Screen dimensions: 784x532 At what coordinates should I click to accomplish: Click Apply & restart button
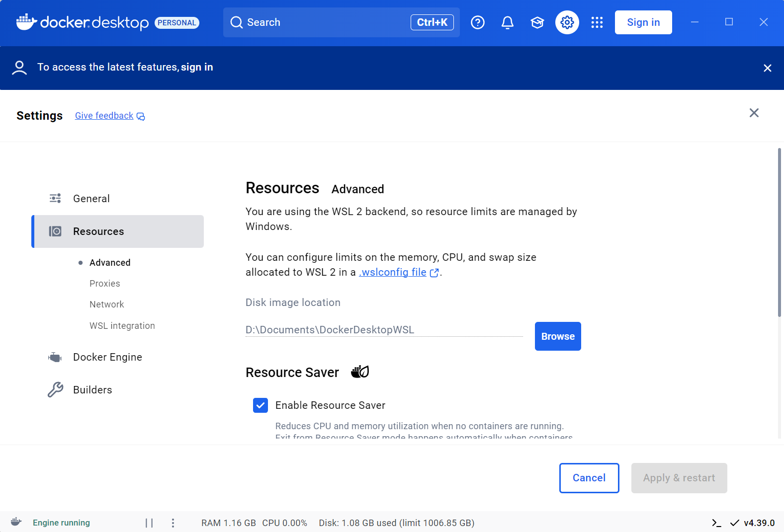tap(679, 478)
